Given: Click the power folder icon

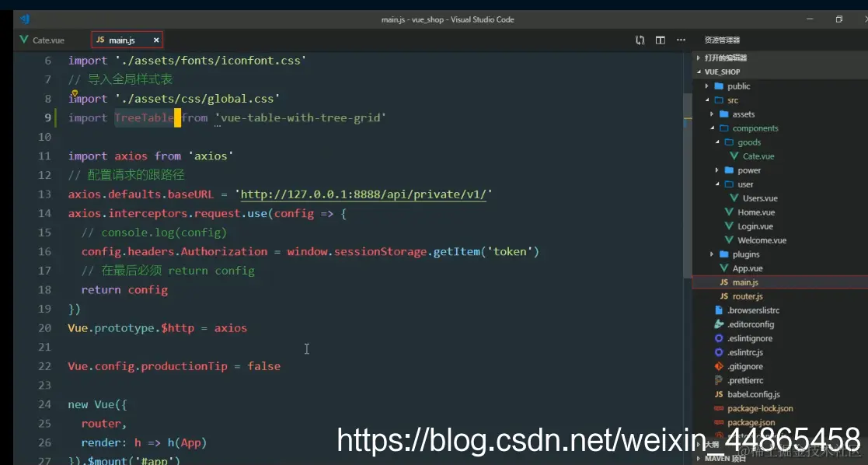Looking at the screenshot, I should click(x=729, y=170).
